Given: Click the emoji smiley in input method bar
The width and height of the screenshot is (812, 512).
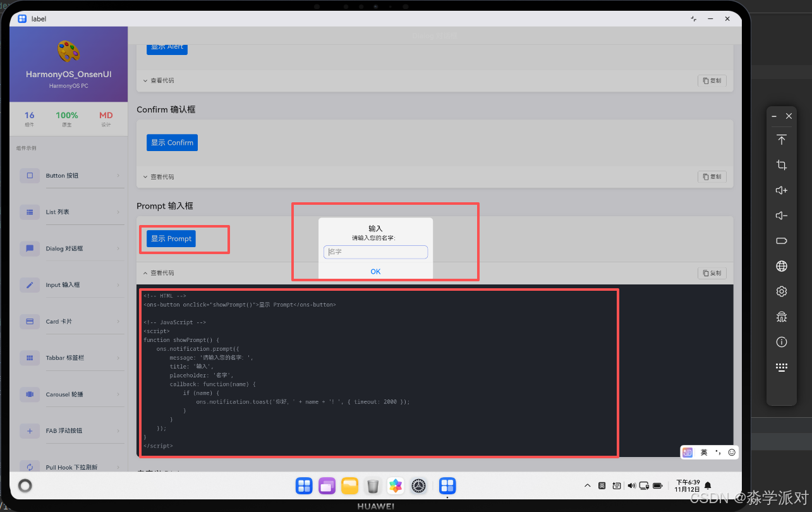Looking at the screenshot, I should tap(732, 453).
